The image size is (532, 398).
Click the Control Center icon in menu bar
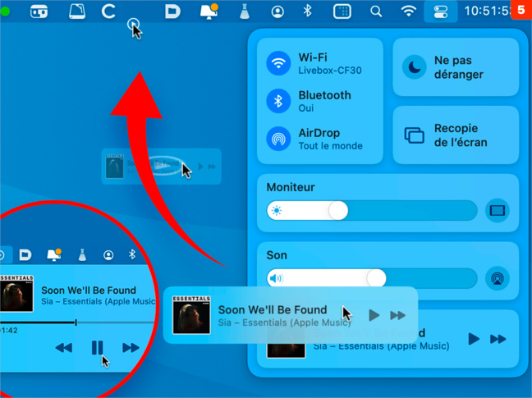[x=440, y=11]
